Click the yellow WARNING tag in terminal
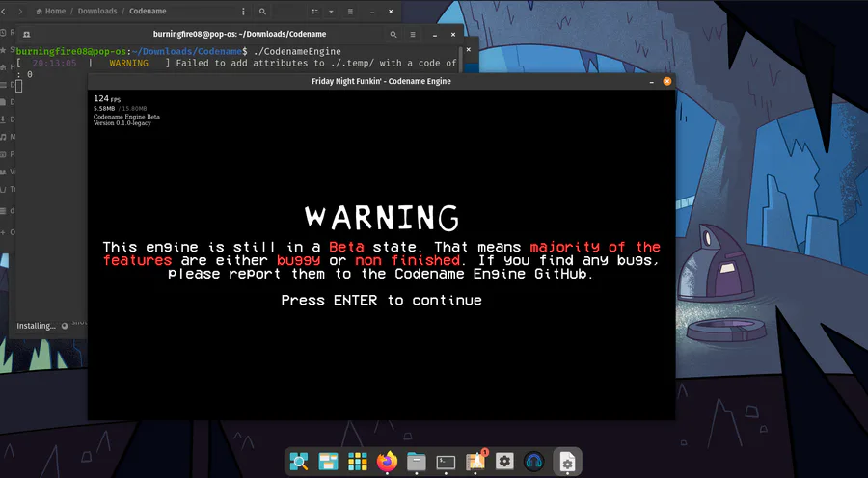 pos(128,63)
